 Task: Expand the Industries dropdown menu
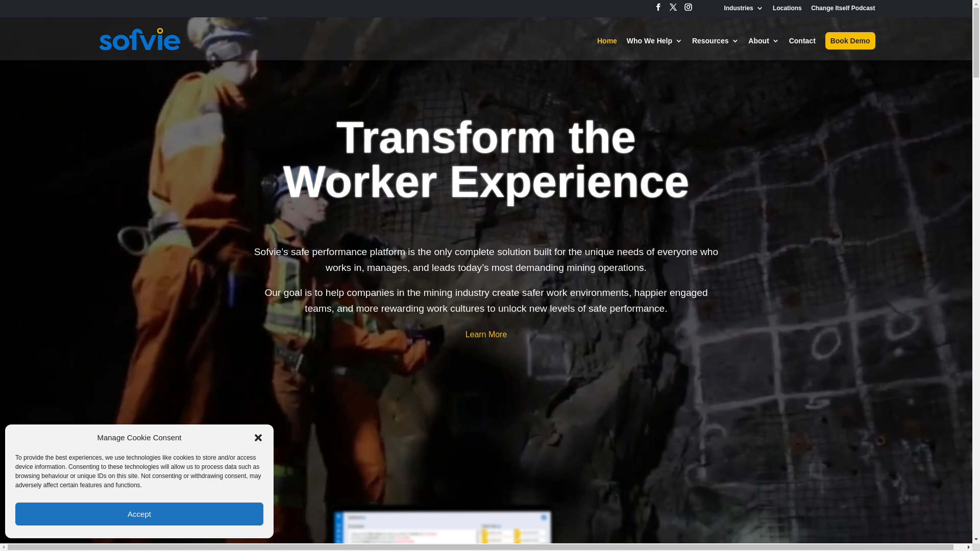pyautogui.click(x=743, y=8)
